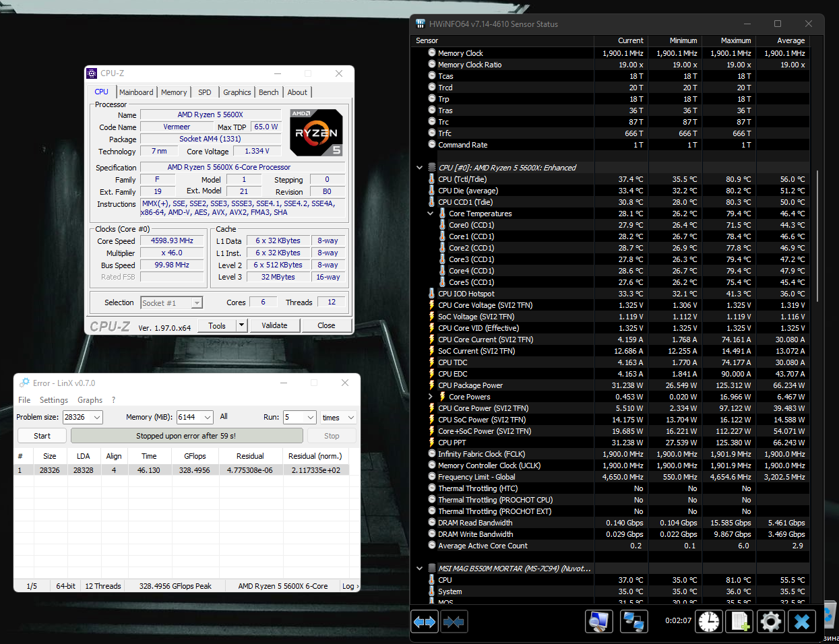Select result row 1 in LinX table
Screen dimensions: 839x644
click(182, 470)
